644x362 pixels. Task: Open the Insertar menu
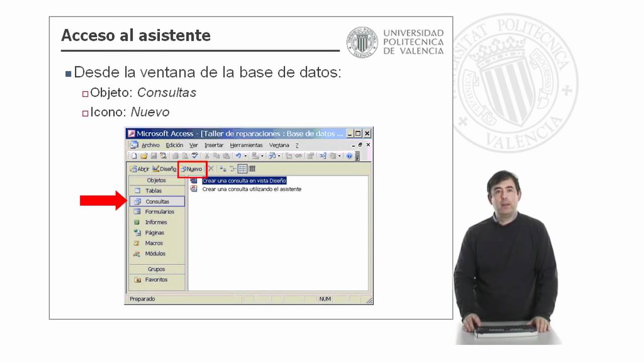point(214,145)
